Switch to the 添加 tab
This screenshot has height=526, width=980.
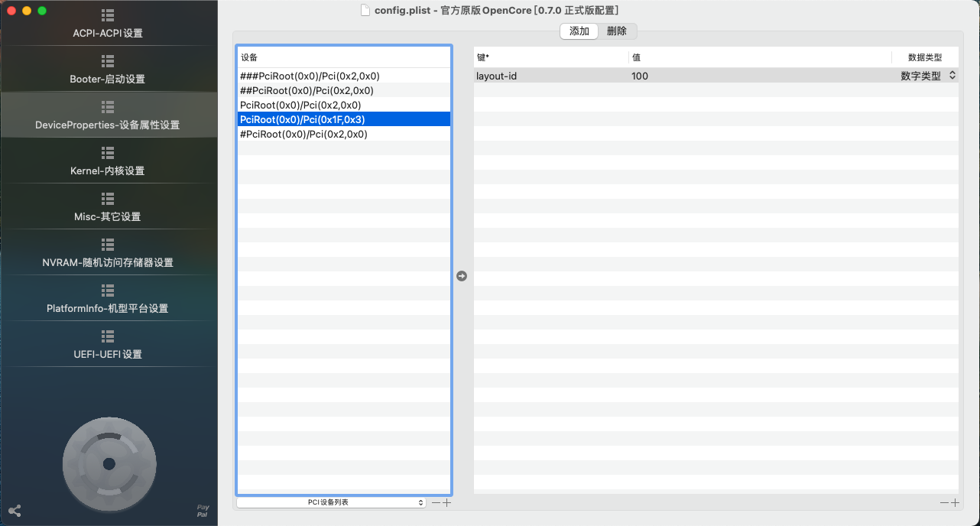pyautogui.click(x=579, y=31)
